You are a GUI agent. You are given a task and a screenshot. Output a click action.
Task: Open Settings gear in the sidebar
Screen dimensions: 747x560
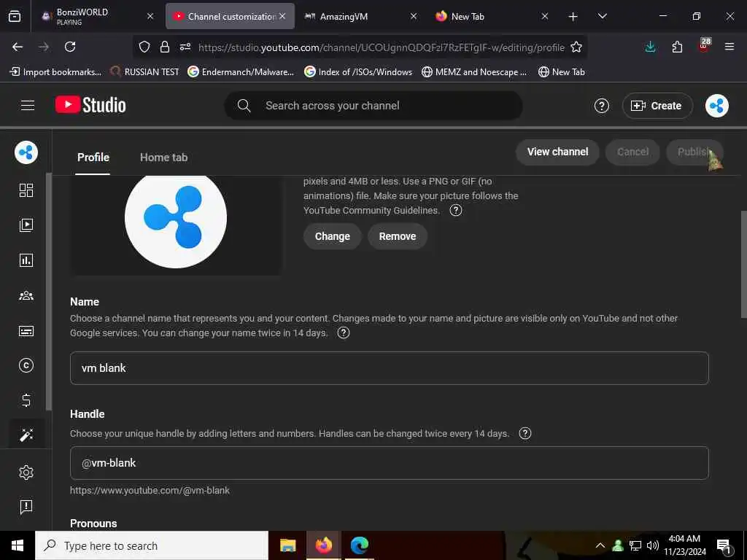(26, 472)
